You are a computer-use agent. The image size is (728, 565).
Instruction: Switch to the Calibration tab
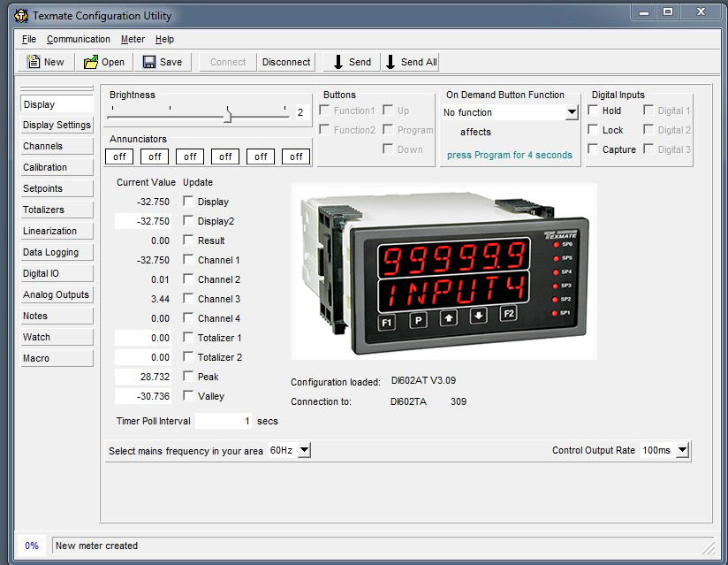[x=57, y=167]
